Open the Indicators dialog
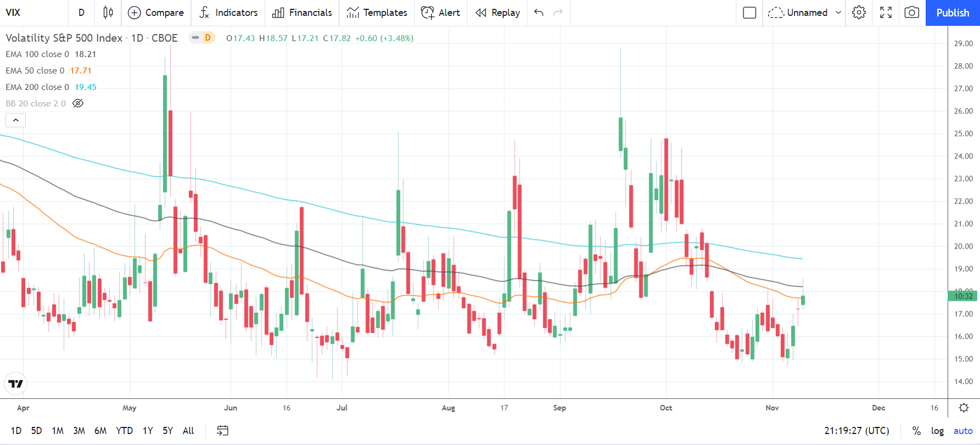The width and height of the screenshot is (980, 445). [x=228, y=13]
